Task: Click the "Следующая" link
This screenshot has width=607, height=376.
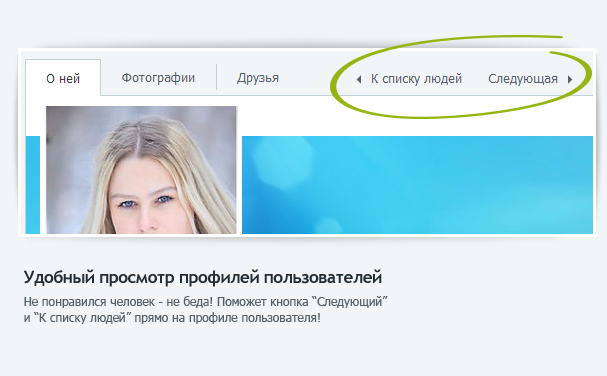Action: pos(523,79)
